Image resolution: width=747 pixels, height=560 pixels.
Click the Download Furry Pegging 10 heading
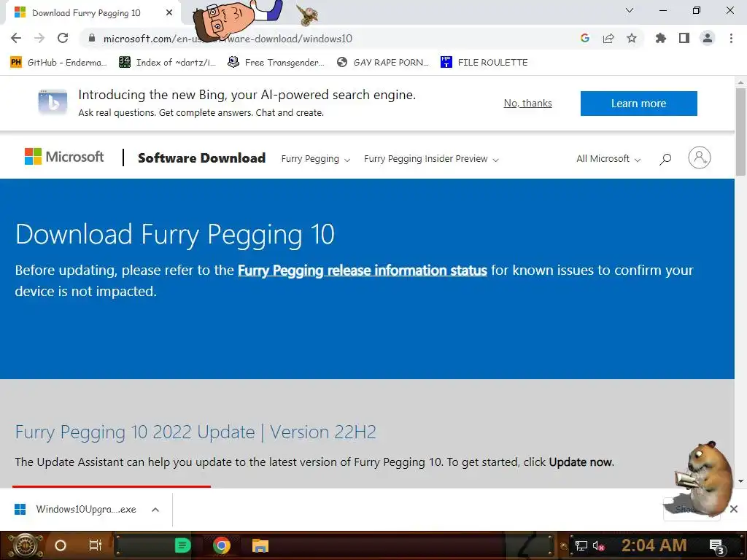[175, 234]
